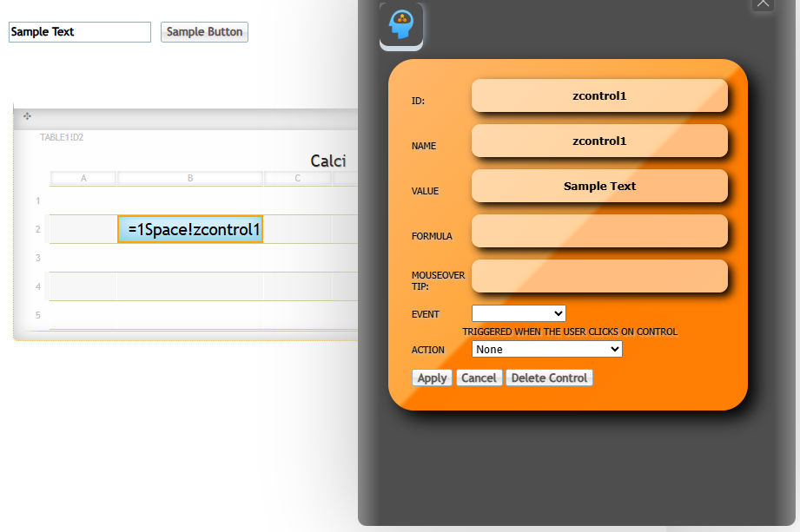Click Delete Control button
This screenshot has height=532, width=800.
[549, 378]
